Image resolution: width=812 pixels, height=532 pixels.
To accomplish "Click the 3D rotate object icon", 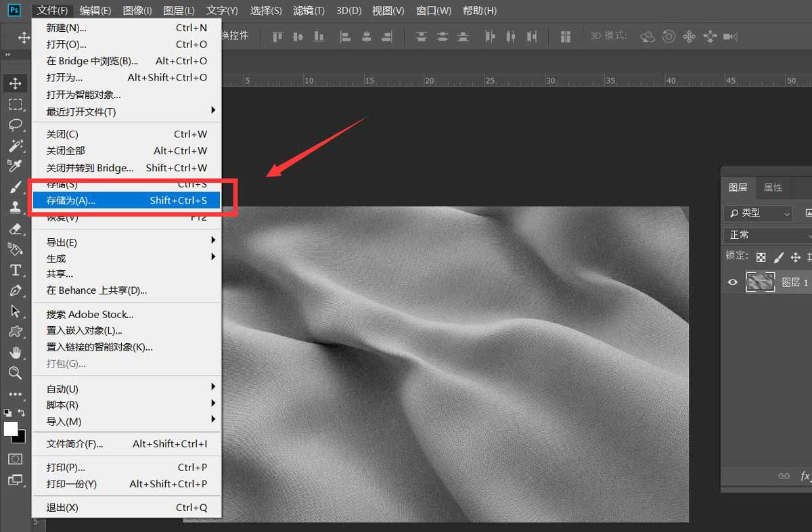I will coord(648,37).
